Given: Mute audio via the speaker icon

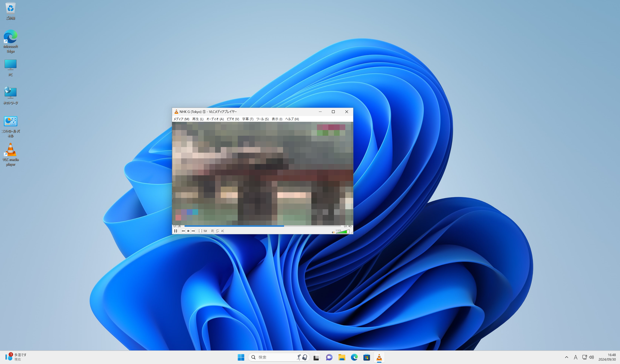Looking at the screenshot, I should 333,232.
